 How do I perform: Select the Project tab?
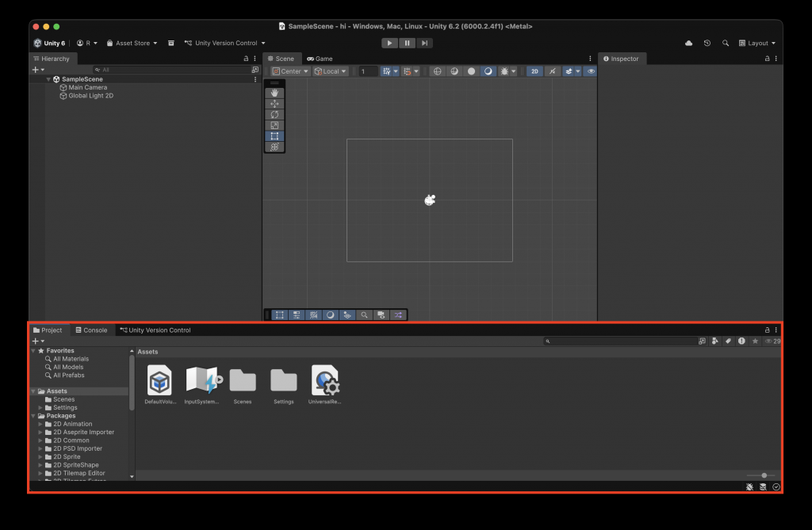[48, 330]
